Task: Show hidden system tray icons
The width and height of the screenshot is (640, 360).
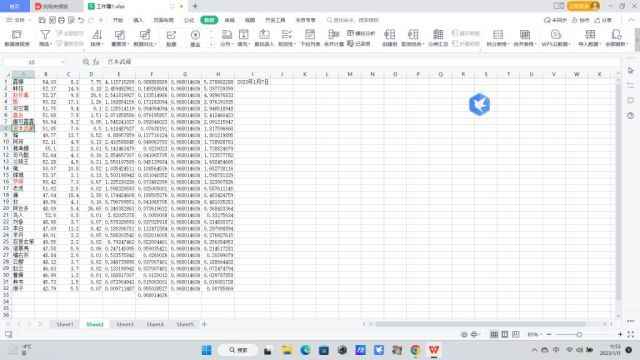Action: 534,350
